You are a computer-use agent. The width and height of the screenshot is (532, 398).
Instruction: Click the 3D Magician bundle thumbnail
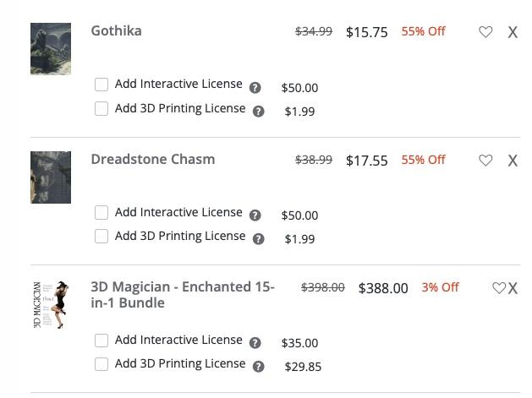(51, 304)
